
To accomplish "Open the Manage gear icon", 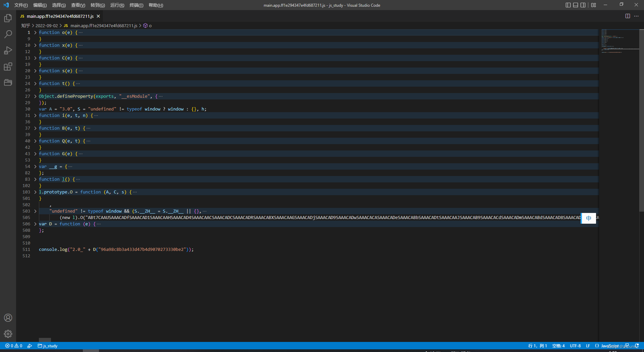I will tap(8, 334).
